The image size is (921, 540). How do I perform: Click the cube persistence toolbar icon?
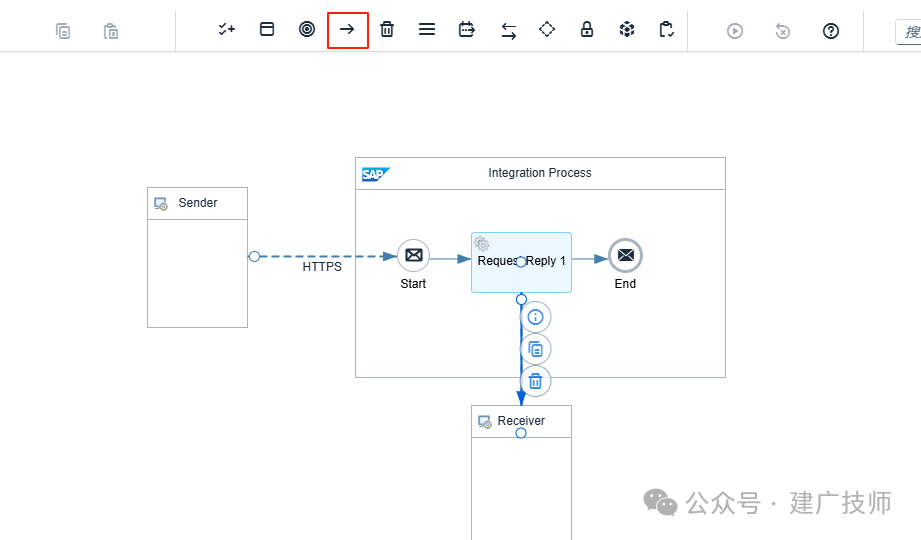pos(627,29)
